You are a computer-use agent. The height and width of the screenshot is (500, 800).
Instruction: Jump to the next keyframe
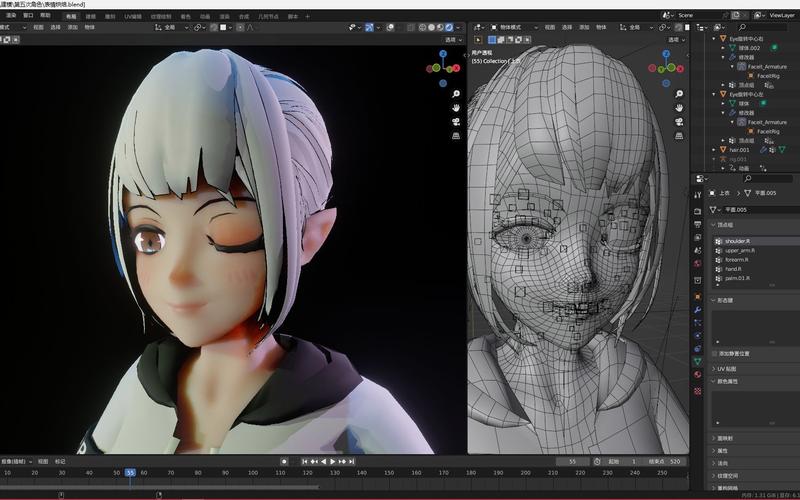[x=342, y=461]
